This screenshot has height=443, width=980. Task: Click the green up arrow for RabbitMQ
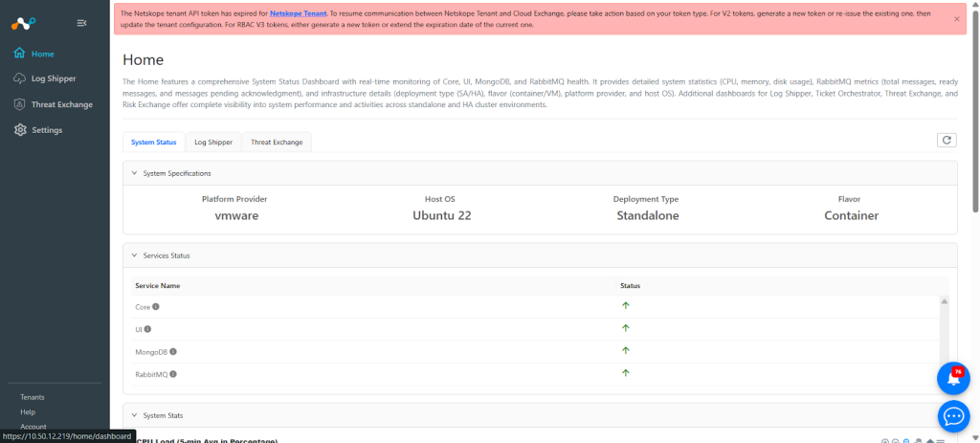coord(625,373)
